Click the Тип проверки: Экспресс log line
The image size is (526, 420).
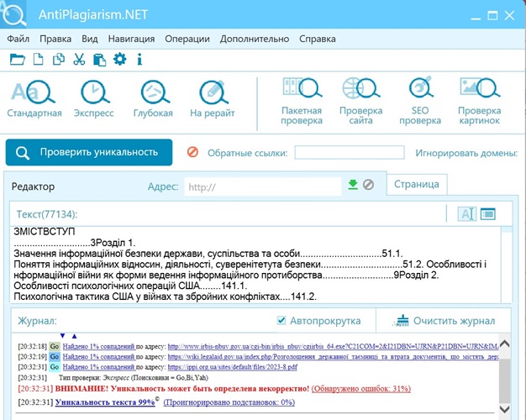click(134, 378)
